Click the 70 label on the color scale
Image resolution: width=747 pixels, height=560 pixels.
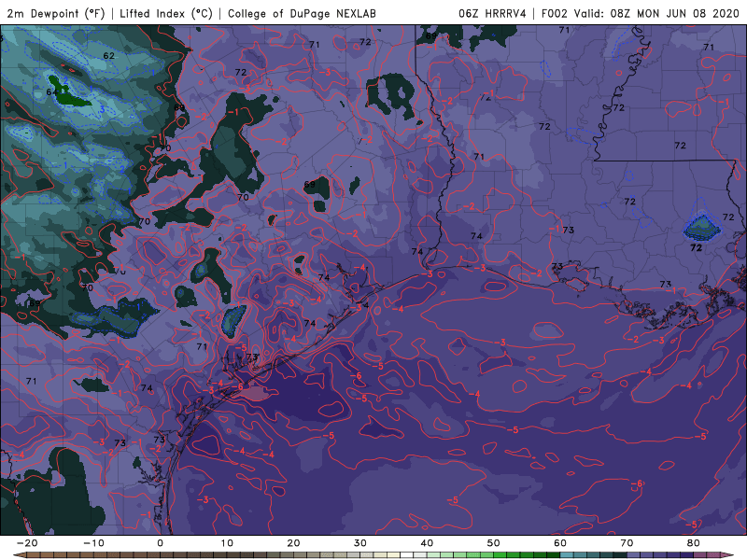[627, 543]
